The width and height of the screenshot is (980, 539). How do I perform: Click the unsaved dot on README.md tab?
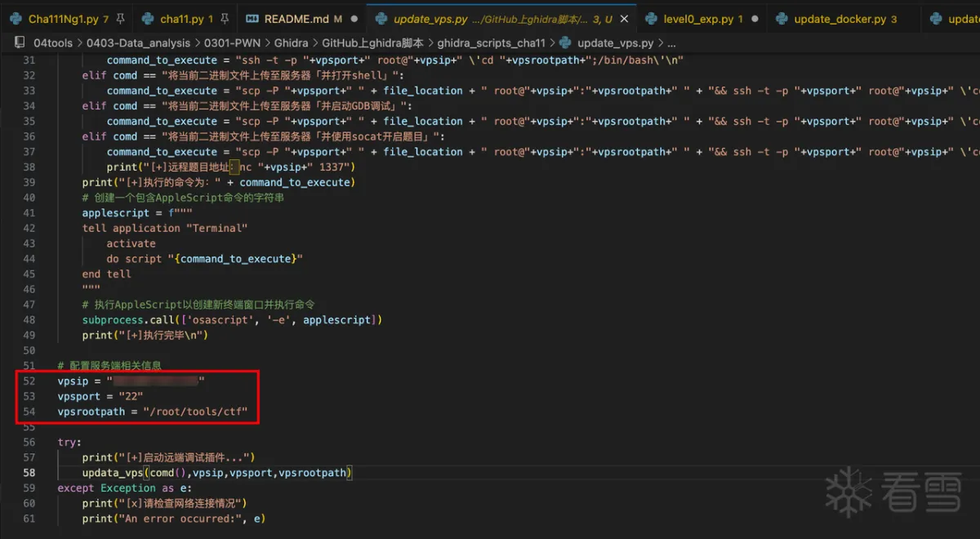(x=354, y=18)
